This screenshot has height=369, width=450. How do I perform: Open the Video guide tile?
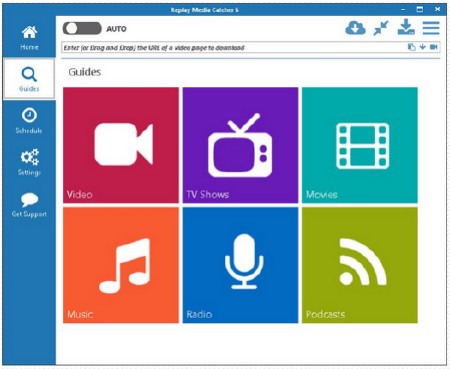tap(121, 145)
